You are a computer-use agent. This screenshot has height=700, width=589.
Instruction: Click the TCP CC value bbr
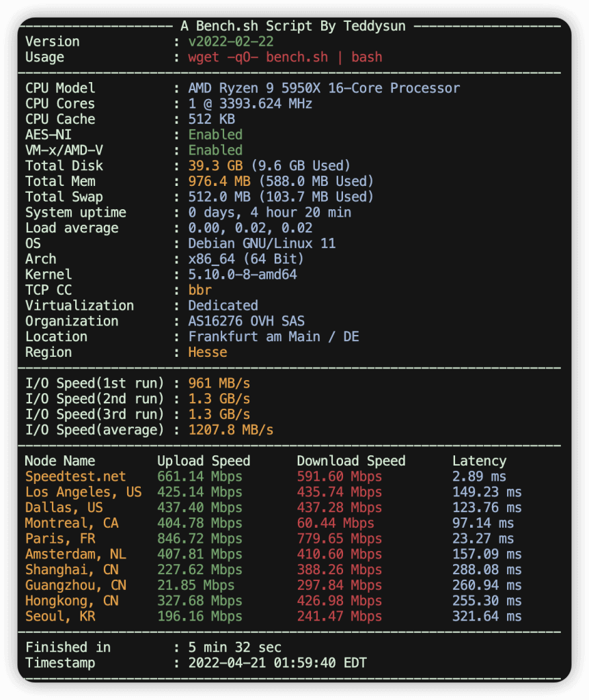pyautogui.click(x=200, y=291)
